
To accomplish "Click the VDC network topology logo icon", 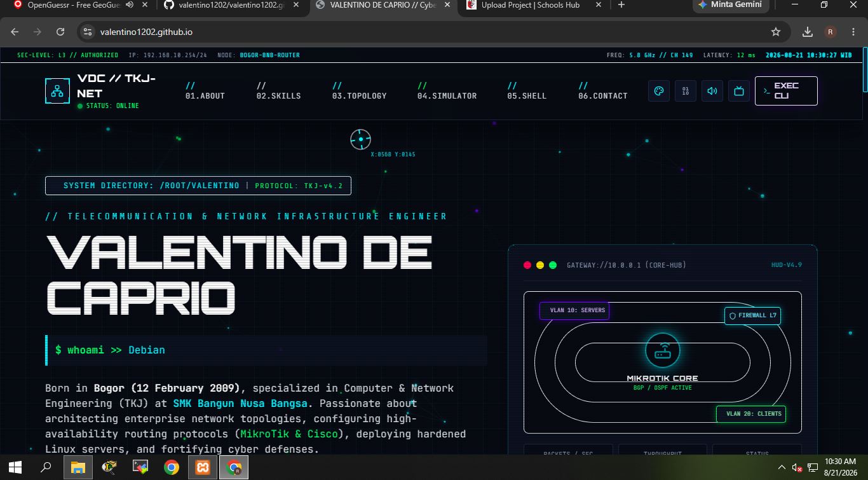I will [x=58, y=91].
